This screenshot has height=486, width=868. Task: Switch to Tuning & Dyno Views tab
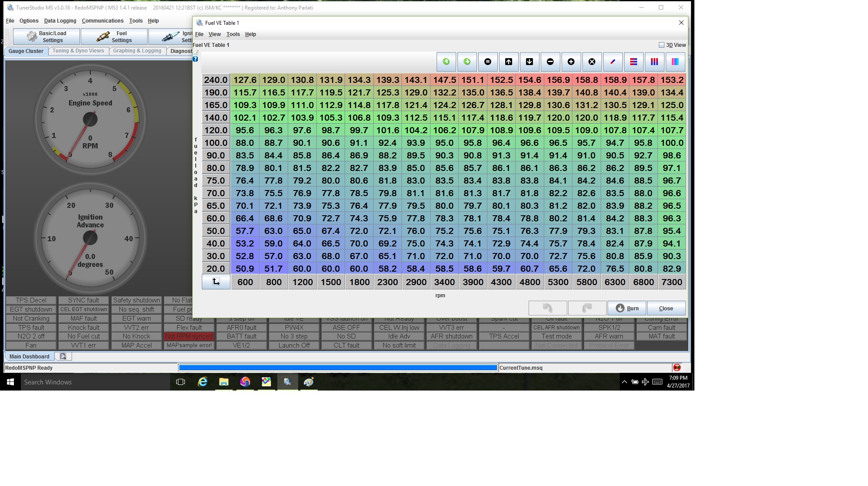pos(78,51)
